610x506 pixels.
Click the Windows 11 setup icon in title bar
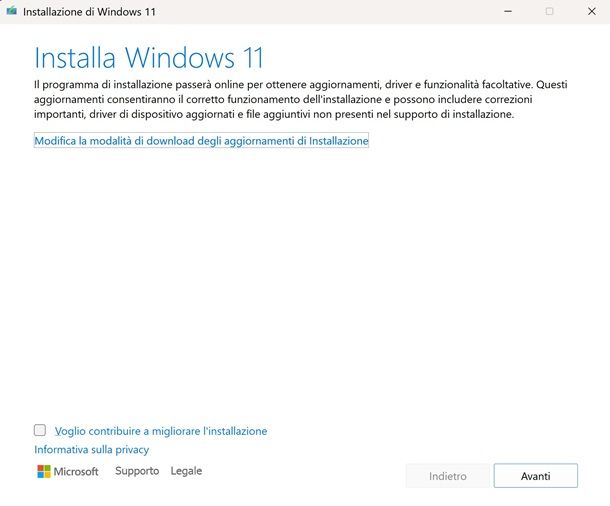12,11
